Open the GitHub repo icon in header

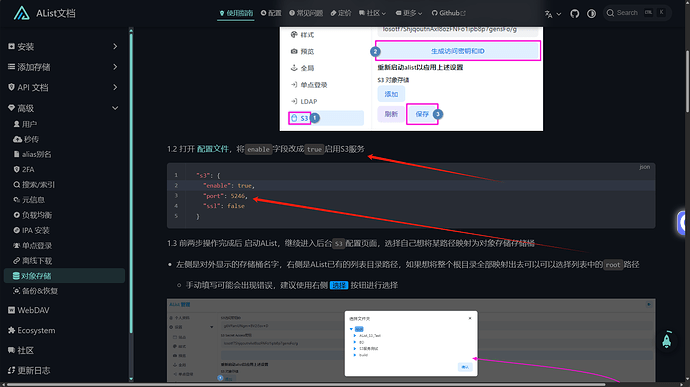[574, 13]
